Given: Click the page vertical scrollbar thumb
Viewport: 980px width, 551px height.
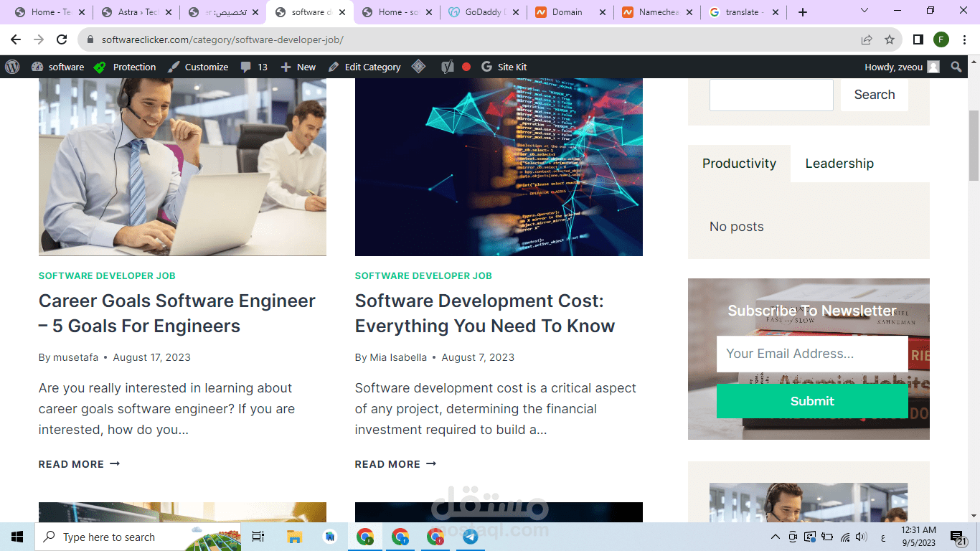Looking at the screenshot, I should click(974, 146).
